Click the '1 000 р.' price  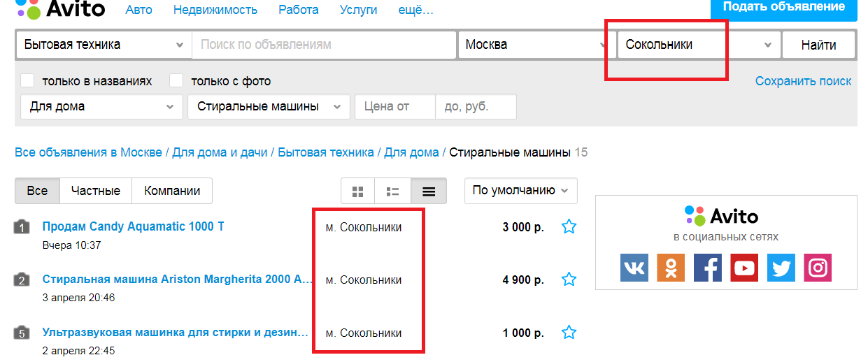[x=523, y=333]
